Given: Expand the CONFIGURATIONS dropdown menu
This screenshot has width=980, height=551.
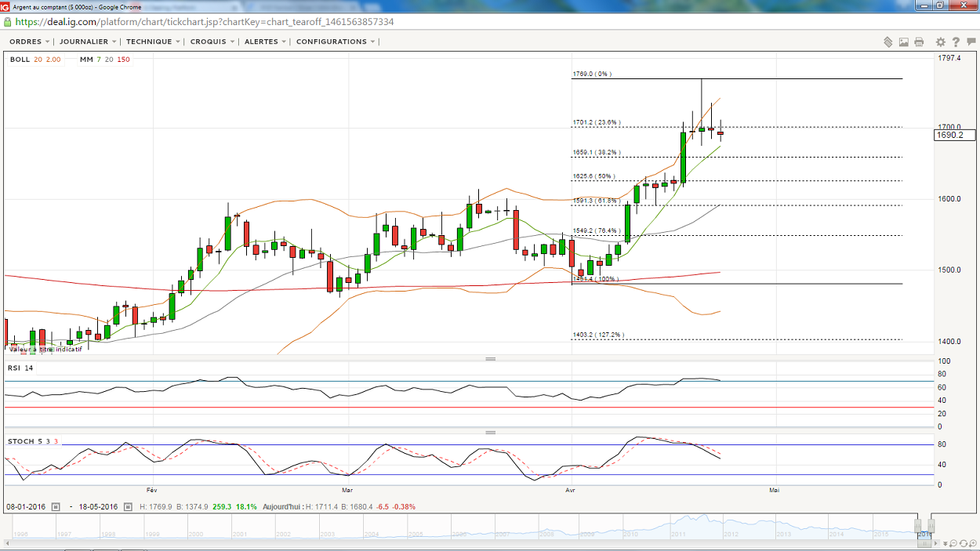Looking at the screenshot, I should pyautogui.click(x=336, y=42).
